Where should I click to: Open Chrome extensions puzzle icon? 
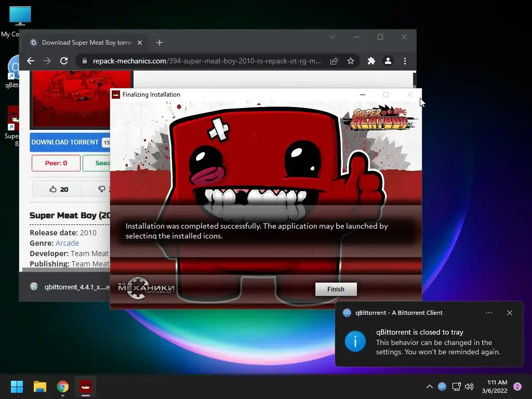[371, 61]
